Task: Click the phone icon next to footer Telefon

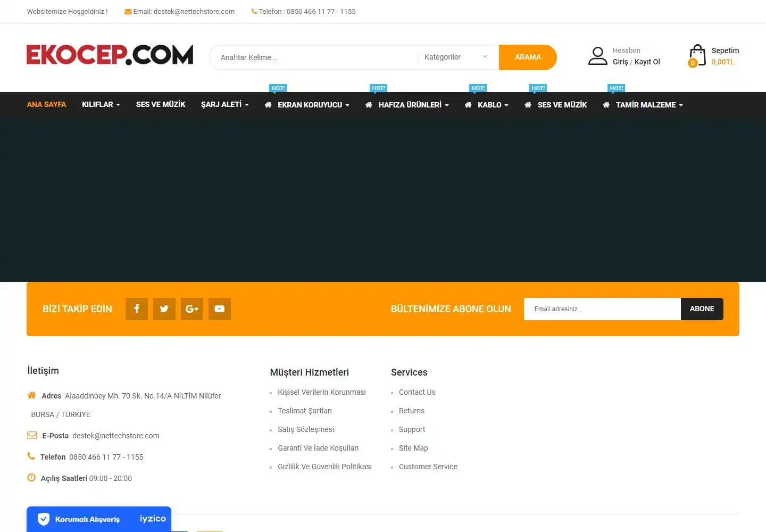Action: [x=31, y=456]
